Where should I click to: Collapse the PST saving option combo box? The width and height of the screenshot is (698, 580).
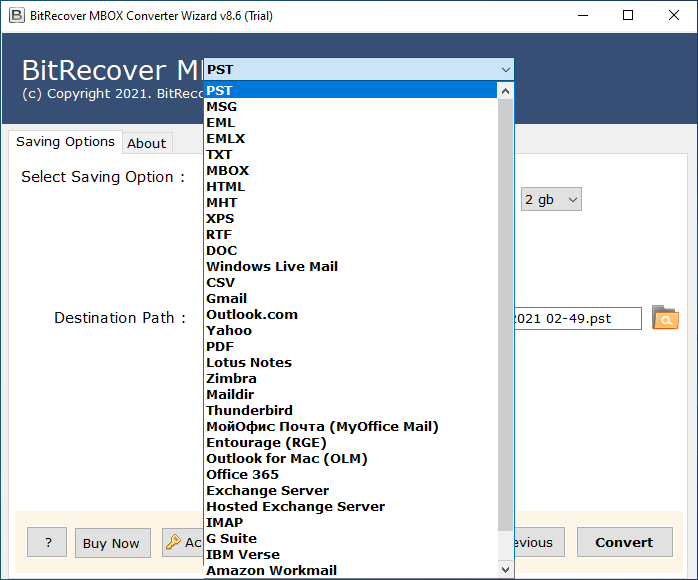pyautogui.click(x=505, y=70)
